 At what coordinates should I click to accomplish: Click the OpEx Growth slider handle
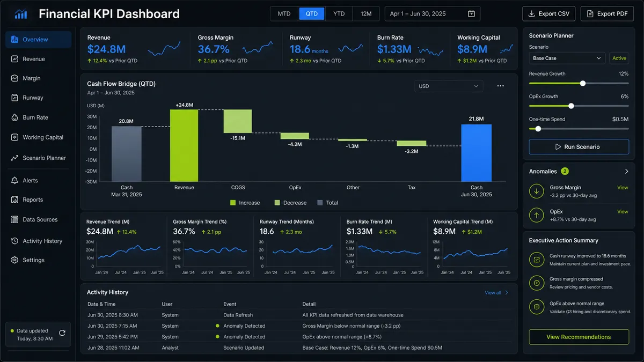pos(571,106)
